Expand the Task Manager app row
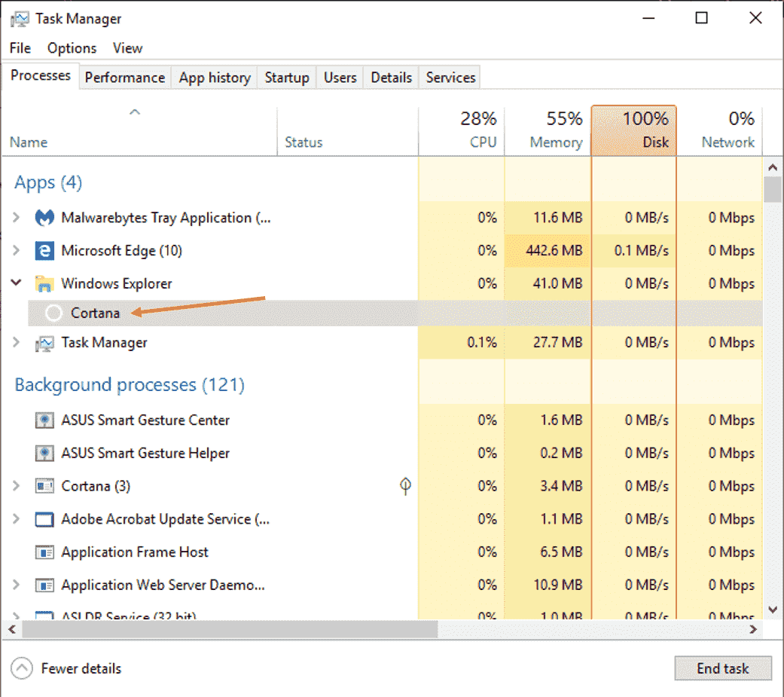The height and width of the screenshot is (697, 784). tap(16, 342)
